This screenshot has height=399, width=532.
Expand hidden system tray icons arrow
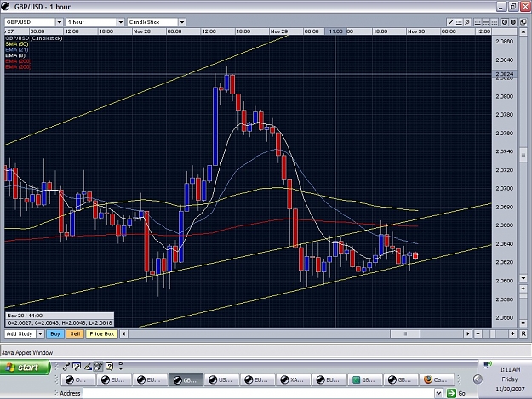coord(478,379)
